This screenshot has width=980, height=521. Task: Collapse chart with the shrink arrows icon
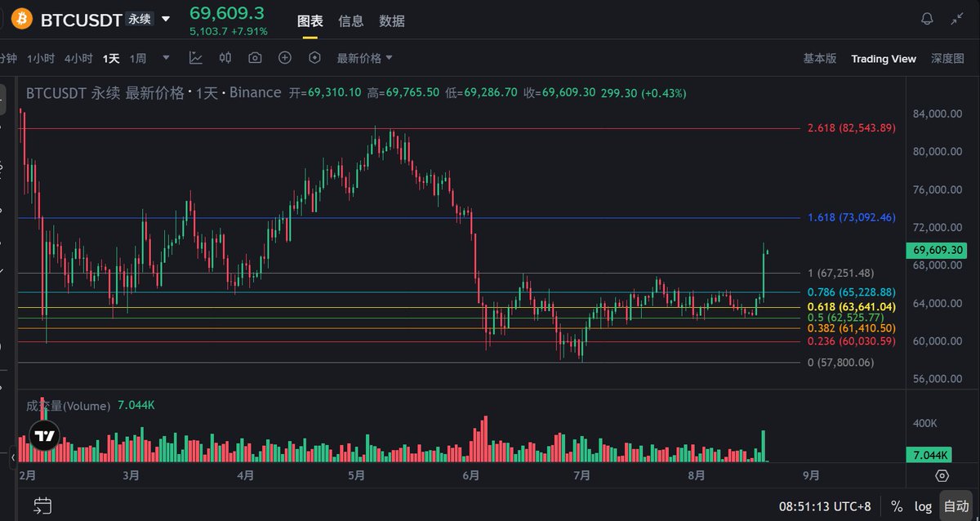[957, 19]
